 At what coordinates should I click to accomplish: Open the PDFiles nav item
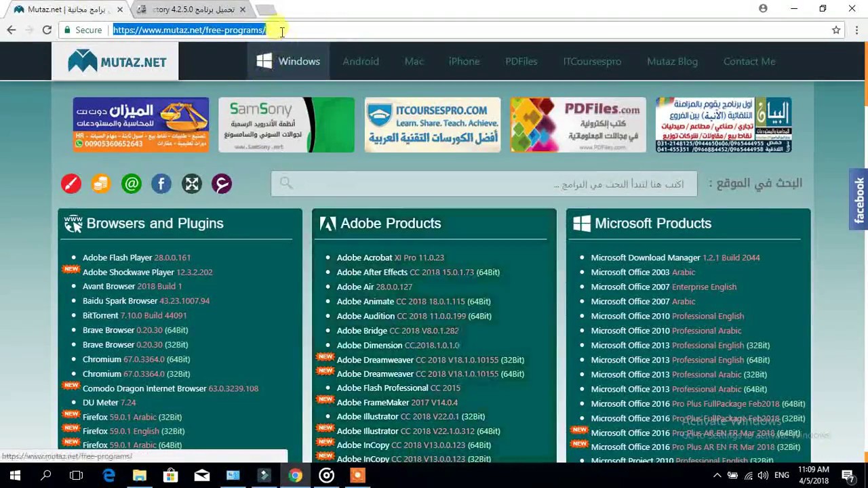(521, 61)
